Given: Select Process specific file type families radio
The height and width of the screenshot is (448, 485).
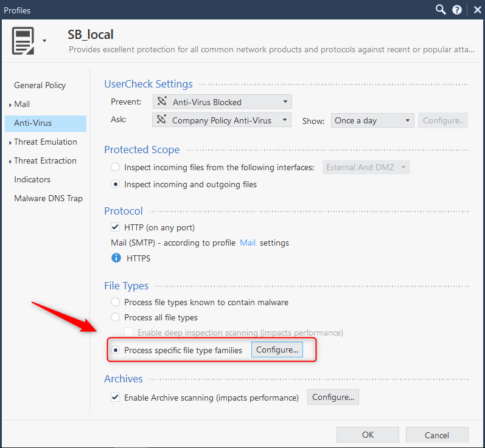Looking at the screenshot, I should coord(116,350).
